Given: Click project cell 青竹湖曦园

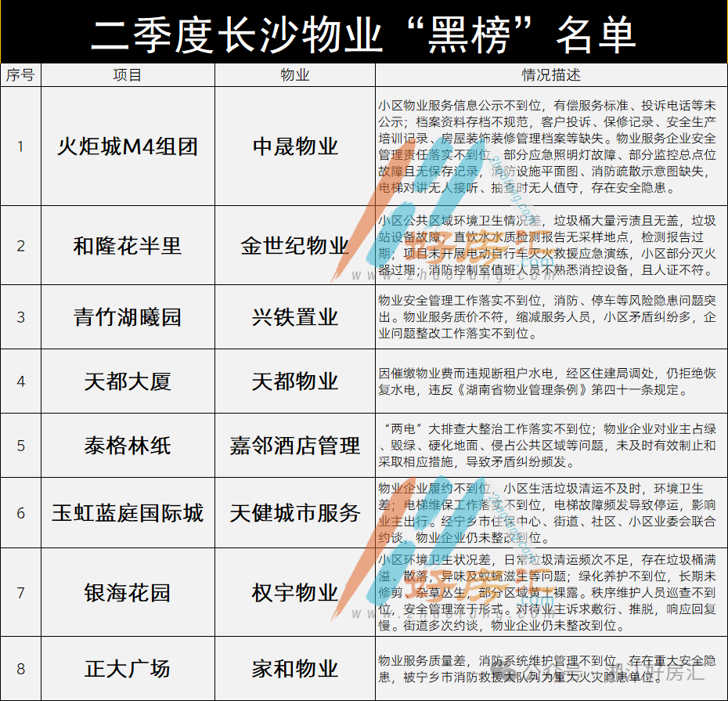Looking at the screenshot, I should [x=128, y=317].
